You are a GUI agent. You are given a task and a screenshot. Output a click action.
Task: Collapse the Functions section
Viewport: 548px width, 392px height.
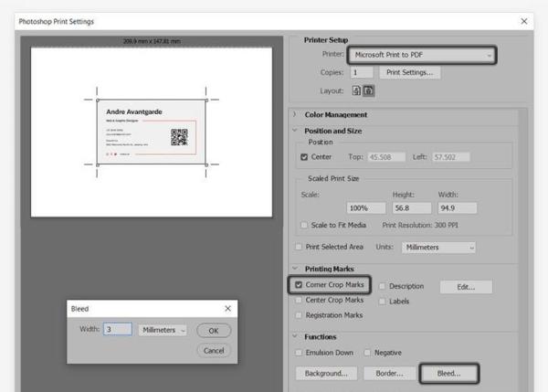click(295, 336)
